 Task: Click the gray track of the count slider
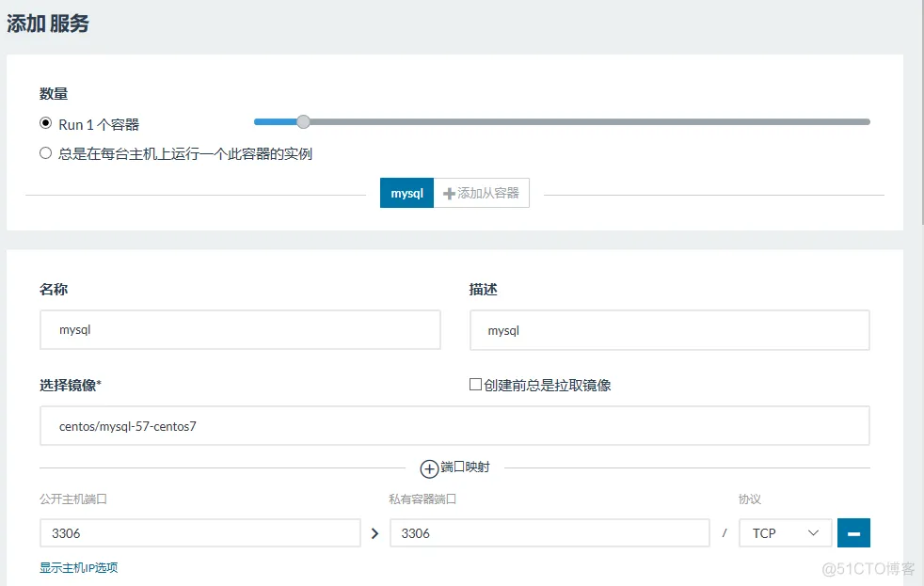click(x=589, y=122)
